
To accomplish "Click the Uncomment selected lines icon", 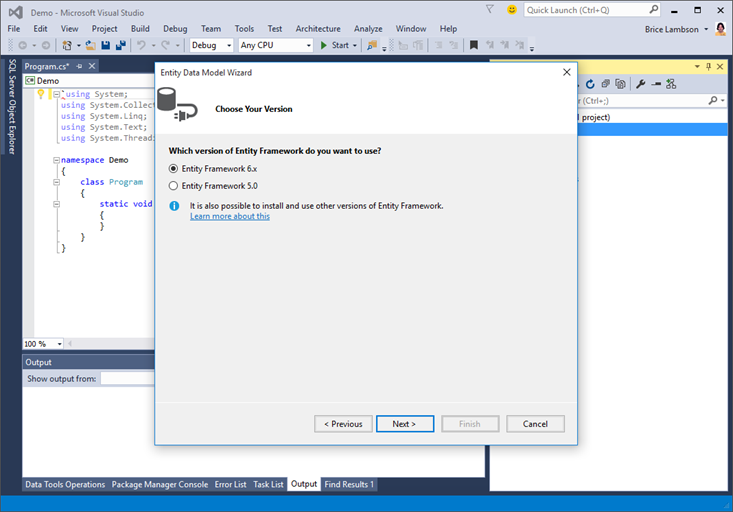I will 453,45.
